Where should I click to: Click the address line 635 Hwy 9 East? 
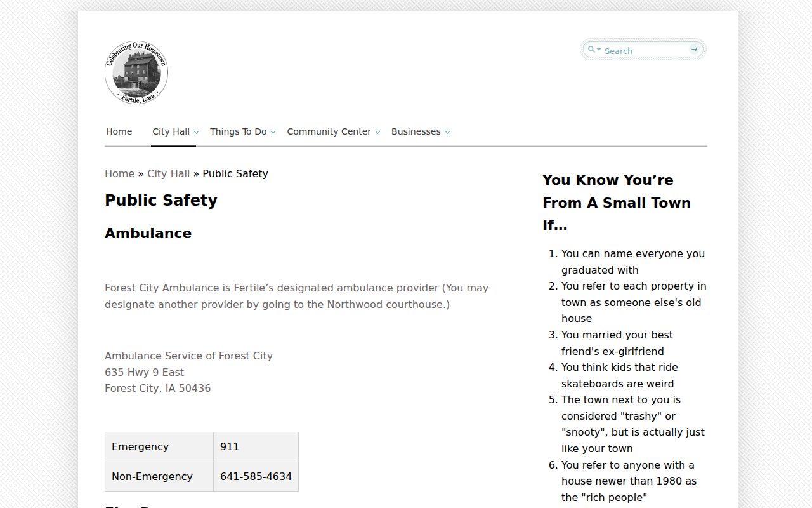(145, 372)
